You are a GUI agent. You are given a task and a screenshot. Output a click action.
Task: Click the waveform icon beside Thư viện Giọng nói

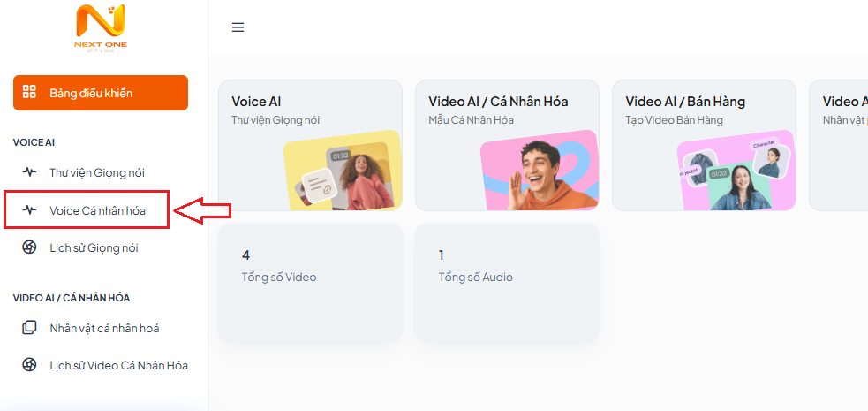pos(29,172)
